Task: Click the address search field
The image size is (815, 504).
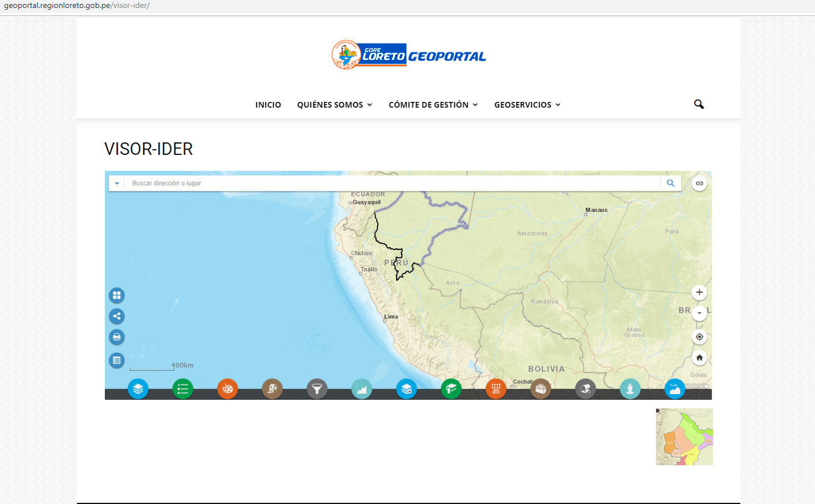Action: [x=393, y=183]
